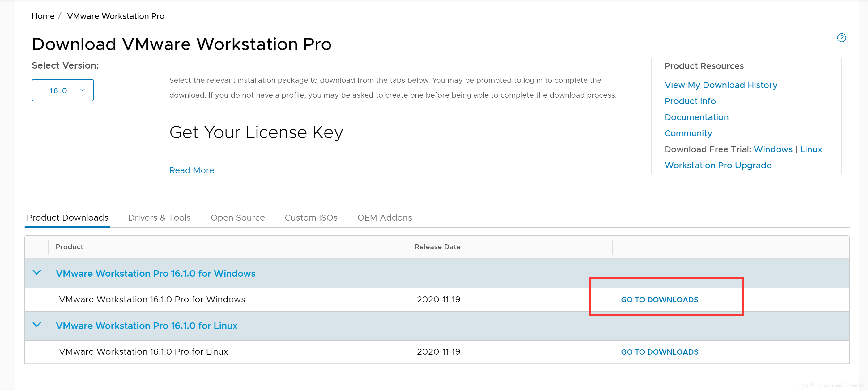Click Go To Downloads for Windows
Image resolution: width=868 pixels, height=391 pixels.
(x=659, y=300)
